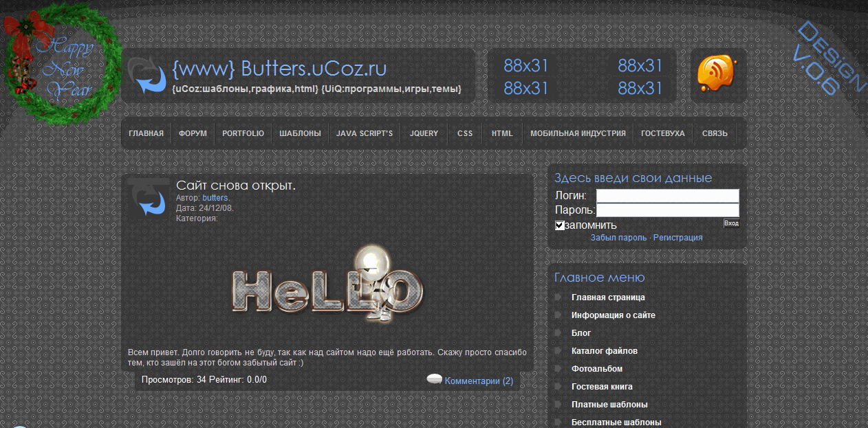Open Главная страница in the main menu
Viewport: 868px width, 428px height.
pos(608,297)
